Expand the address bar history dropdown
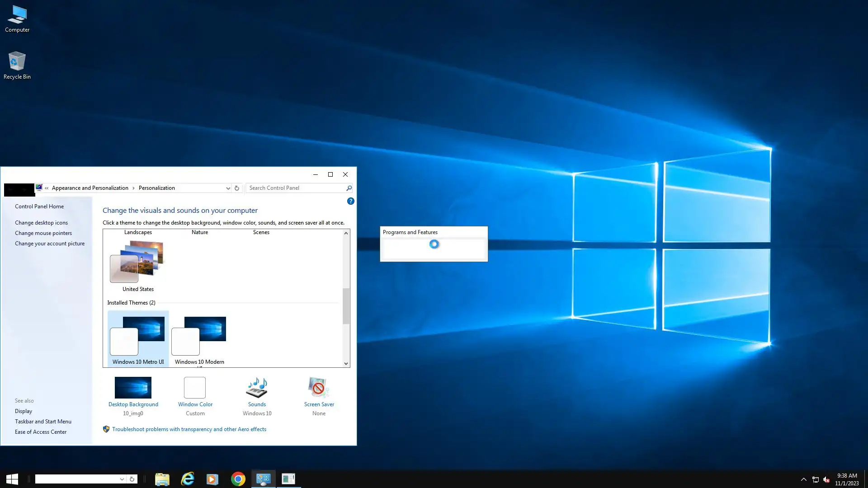Screen dimensions: 868x488 [228, 188]
